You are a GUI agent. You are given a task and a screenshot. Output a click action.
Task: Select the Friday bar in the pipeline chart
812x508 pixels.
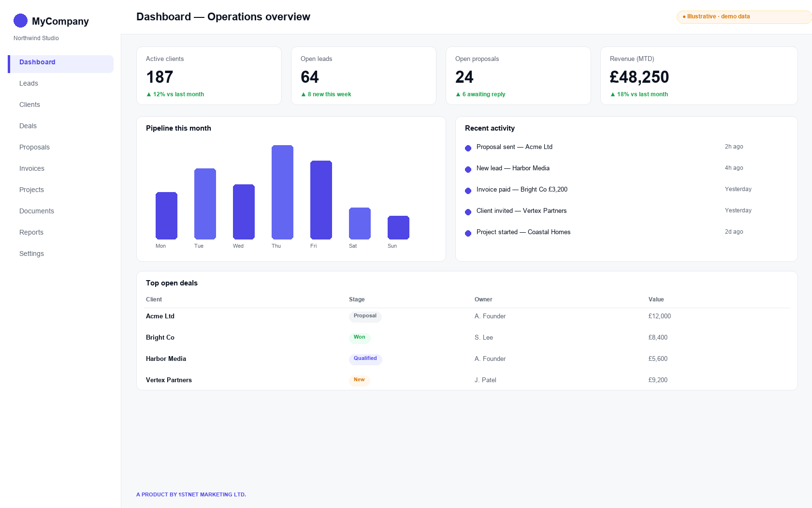[321, 200]
